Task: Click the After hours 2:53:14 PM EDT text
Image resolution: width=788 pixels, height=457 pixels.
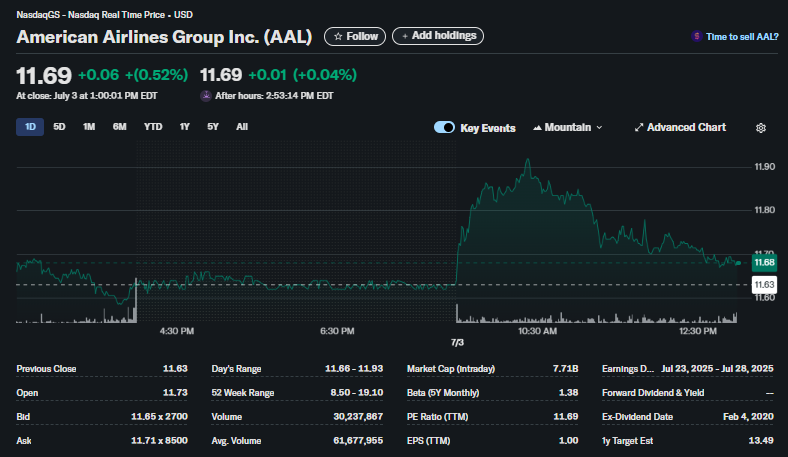Action: 274,96
